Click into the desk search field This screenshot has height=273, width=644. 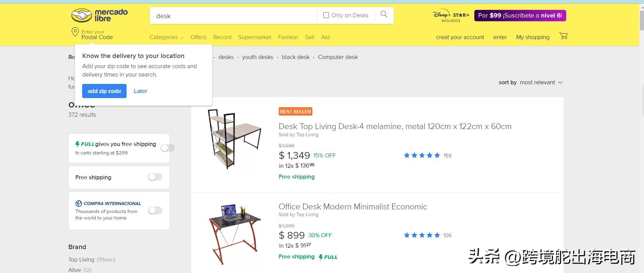(x=232, y=16)
